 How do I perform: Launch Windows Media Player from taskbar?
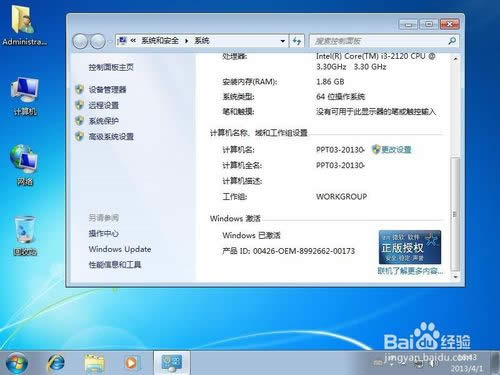131,363
